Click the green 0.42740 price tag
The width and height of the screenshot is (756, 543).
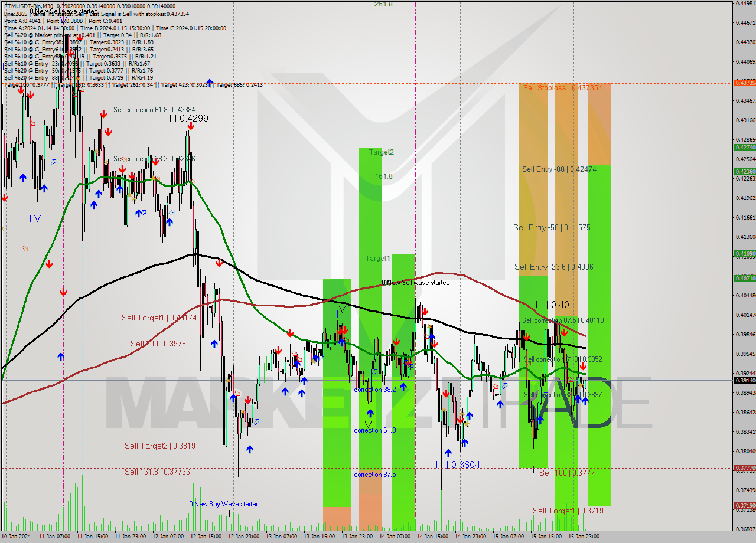pyautogui.click(x=744, y=147)
